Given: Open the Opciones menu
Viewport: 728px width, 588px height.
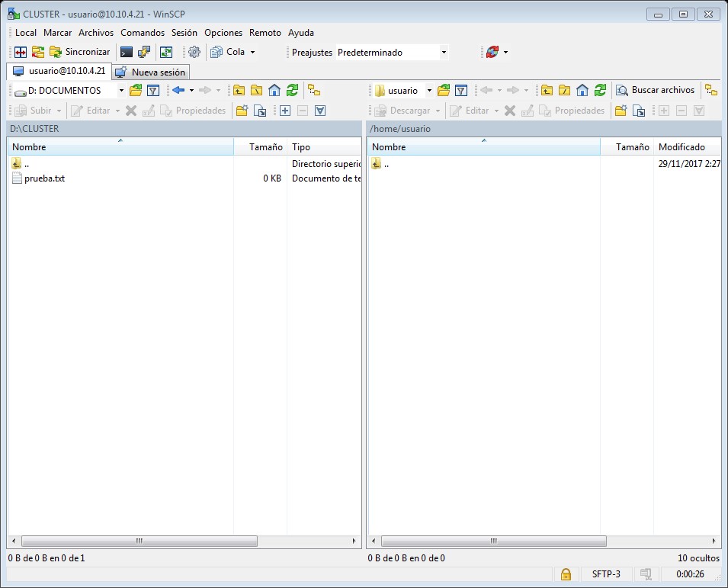Looking at the screenshot, I should coord(223,33).
